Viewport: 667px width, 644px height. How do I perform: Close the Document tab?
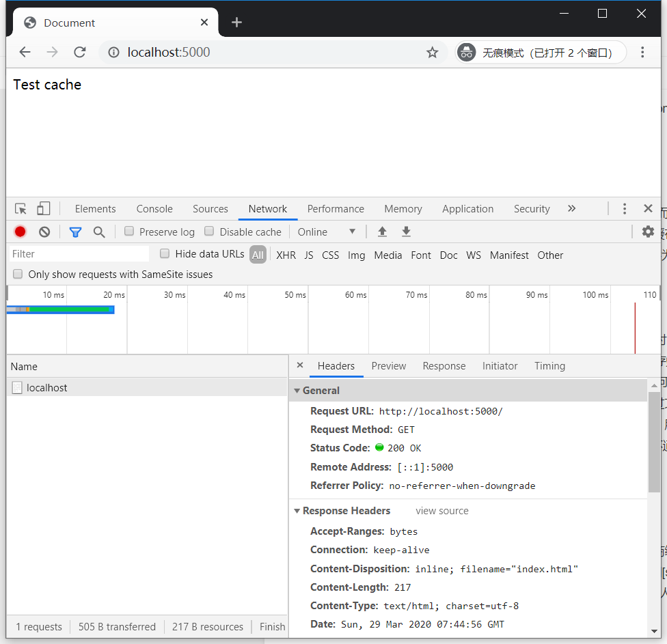[x=204, y=22]
